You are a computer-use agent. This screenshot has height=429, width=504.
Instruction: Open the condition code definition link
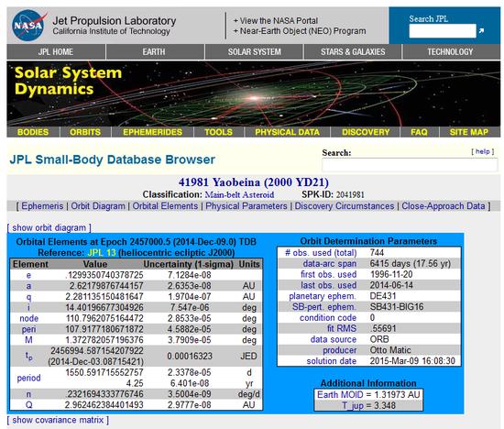pyautogui.click(x=328, y=318)
